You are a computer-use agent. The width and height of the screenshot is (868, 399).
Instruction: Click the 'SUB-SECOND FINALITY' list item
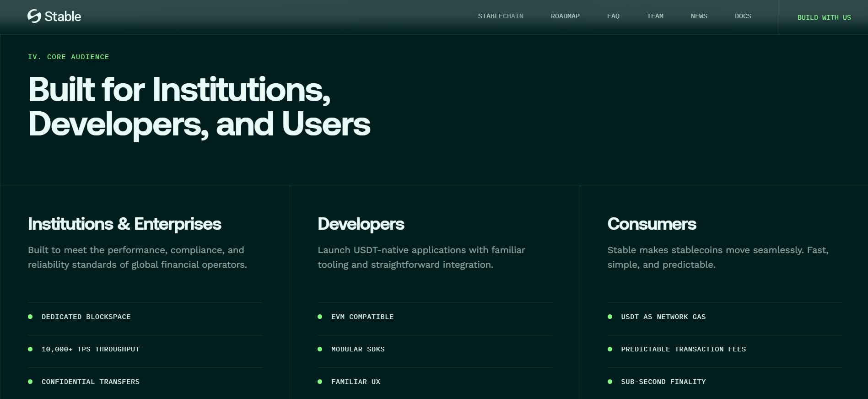[724, 382]
